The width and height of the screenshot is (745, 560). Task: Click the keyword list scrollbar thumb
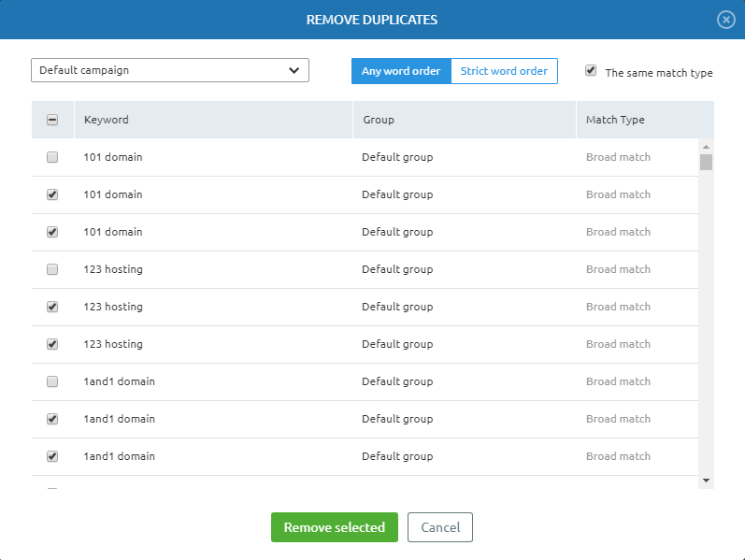pyautogui.click(x=706, y=163)
